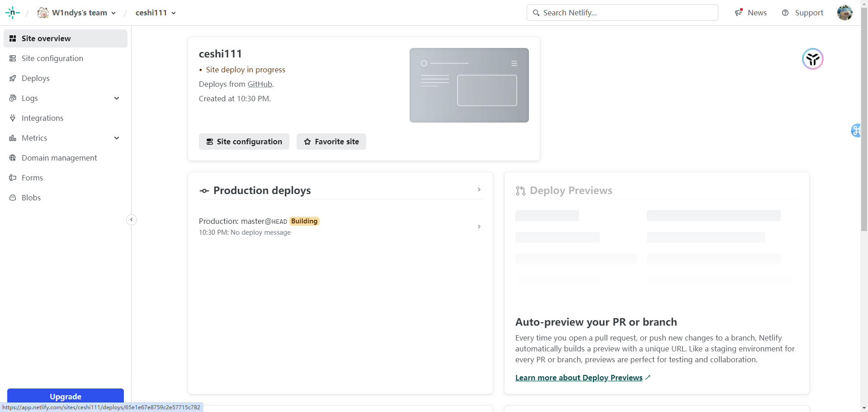Viewport: 868px width, 412px height.
Task: Click the Search Netlify field
Action: point(622,13)
